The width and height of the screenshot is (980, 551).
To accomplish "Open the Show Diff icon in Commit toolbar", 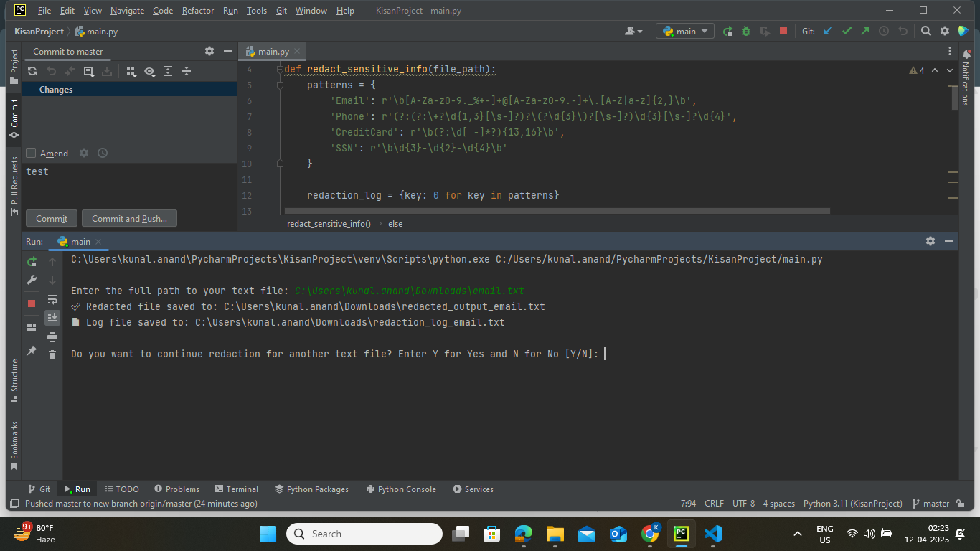I will pyautogui.click(x=88, y=71).
